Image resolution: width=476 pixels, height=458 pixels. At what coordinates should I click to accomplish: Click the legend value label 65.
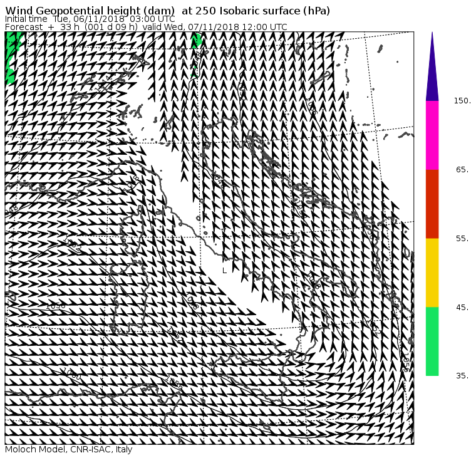point(462,169)
